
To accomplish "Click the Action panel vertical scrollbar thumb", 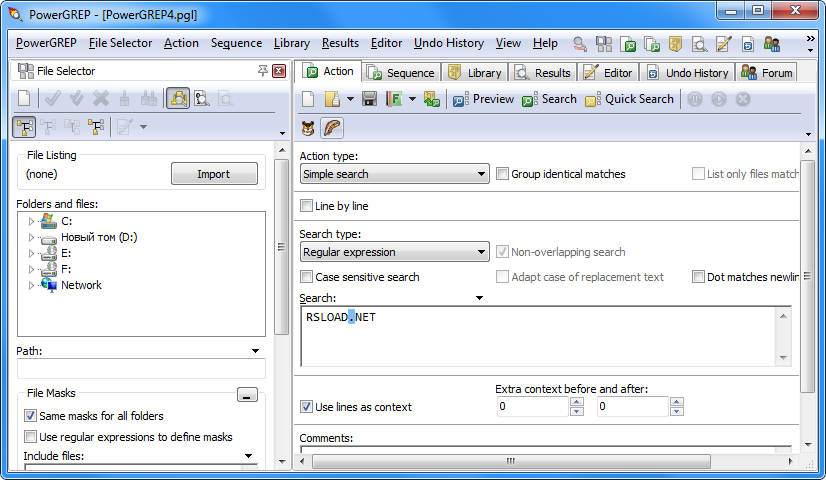I will point(807,276).
